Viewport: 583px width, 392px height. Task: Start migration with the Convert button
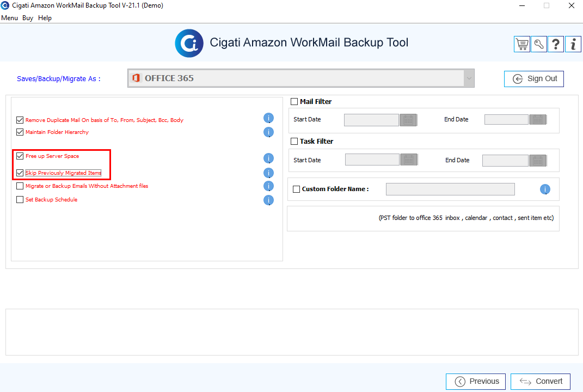click(540, 382)
